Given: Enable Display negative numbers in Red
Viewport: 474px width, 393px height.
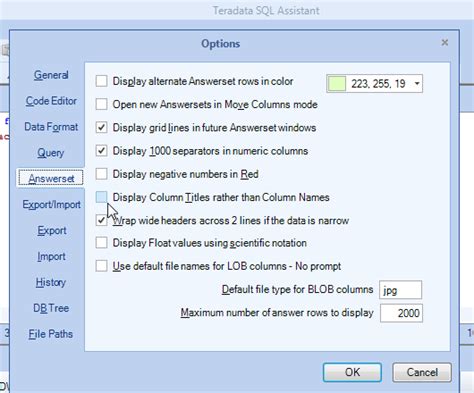Looking at the screenshot, I should tap(101, 174).
